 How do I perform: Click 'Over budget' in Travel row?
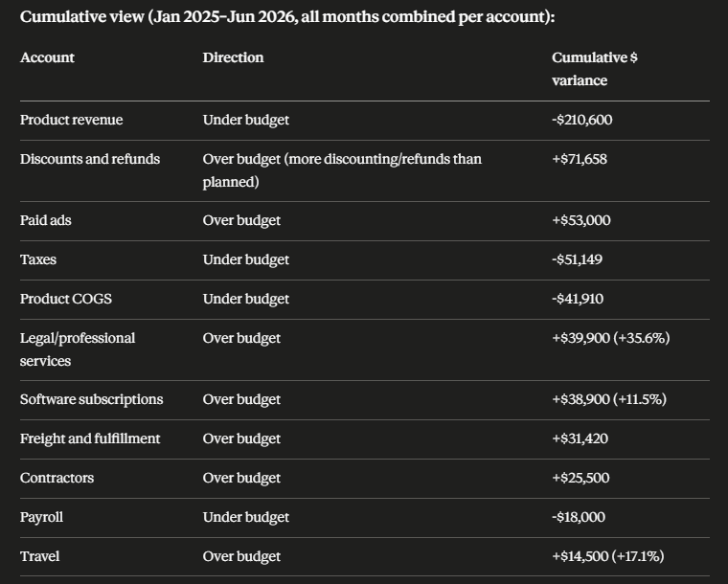pyautogui.click(x=241, y=556)
